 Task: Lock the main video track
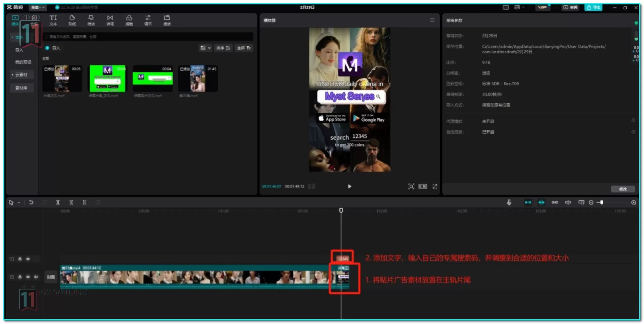pyautogui.click(x=20, y=277)
